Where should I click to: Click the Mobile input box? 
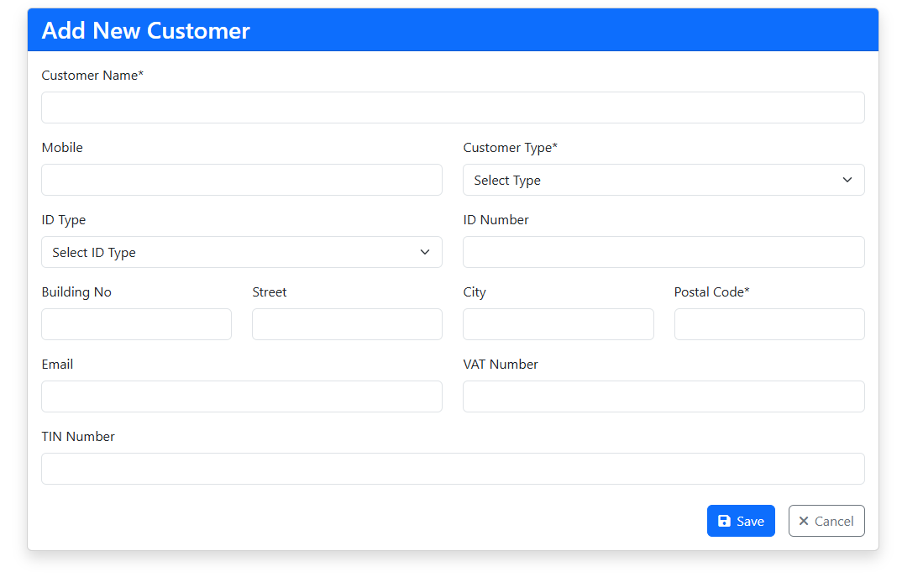(x=242, y=180)
